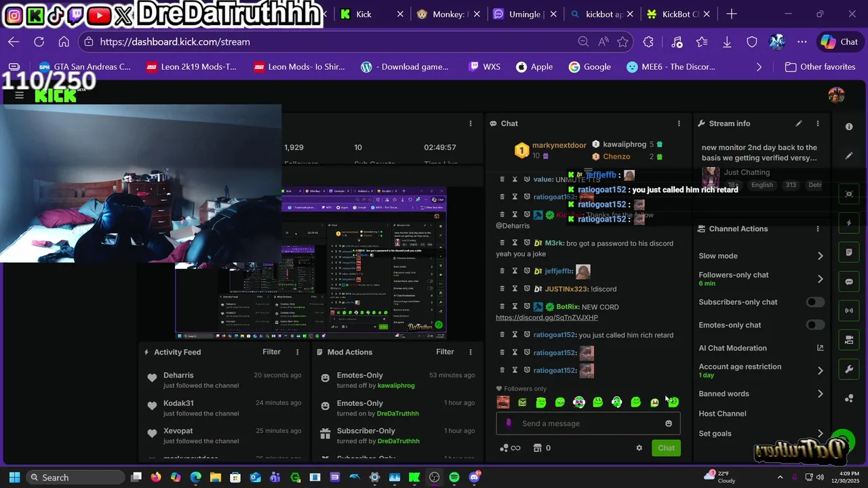
Task: Open Stream info three-dot menu
Action: click(x=818, y=123)
